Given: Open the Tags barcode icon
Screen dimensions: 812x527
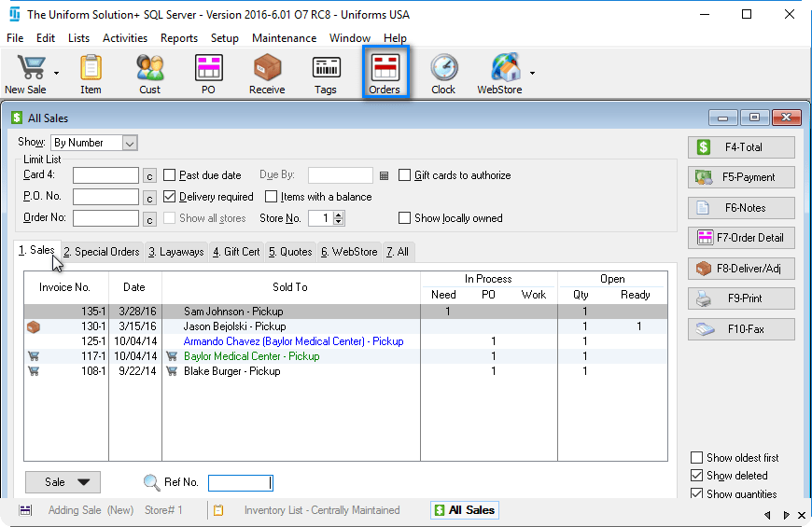Looking at the screenshot, I should pyautogui.click(x=326, y=74).
